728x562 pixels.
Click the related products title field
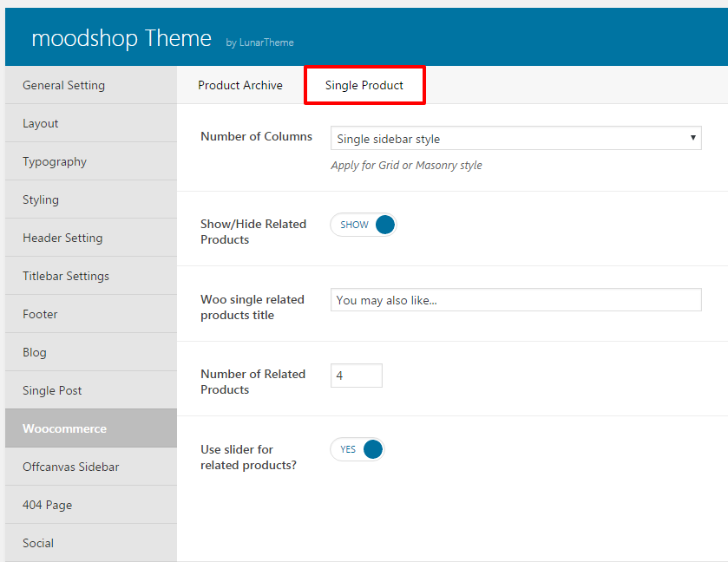point(515,300)
